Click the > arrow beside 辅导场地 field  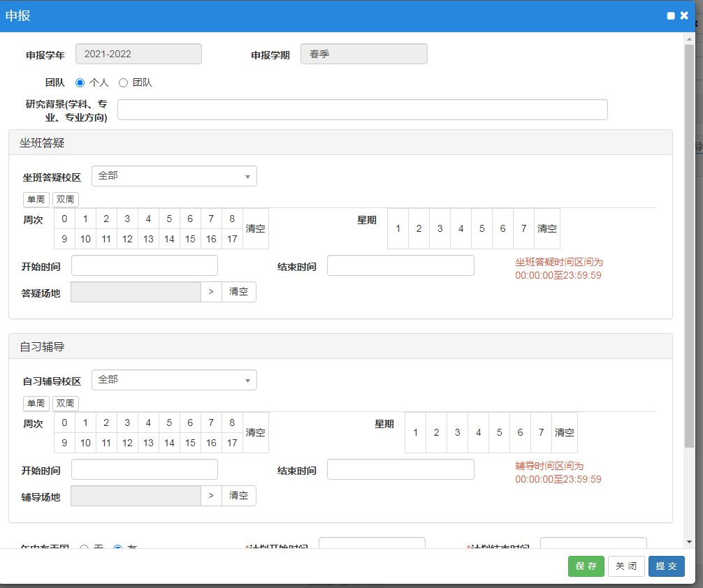[x=211, y=496]
